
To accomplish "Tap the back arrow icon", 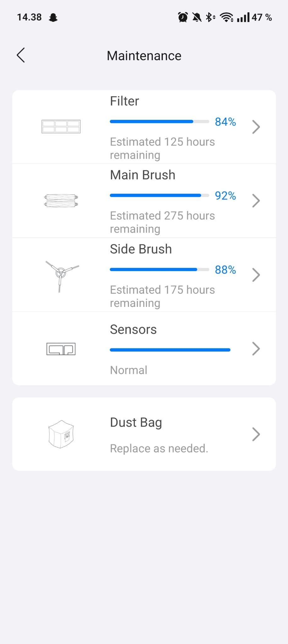I will tap(21, 56).
